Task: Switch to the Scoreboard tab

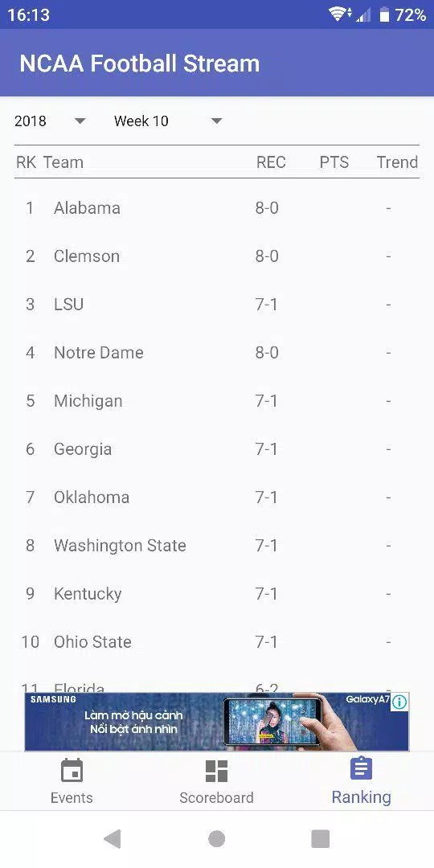Action: pos(216,781)
